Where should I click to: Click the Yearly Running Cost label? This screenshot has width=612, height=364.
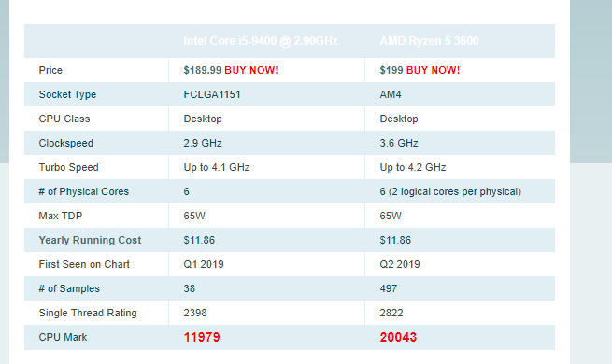(x=90, y=240)
